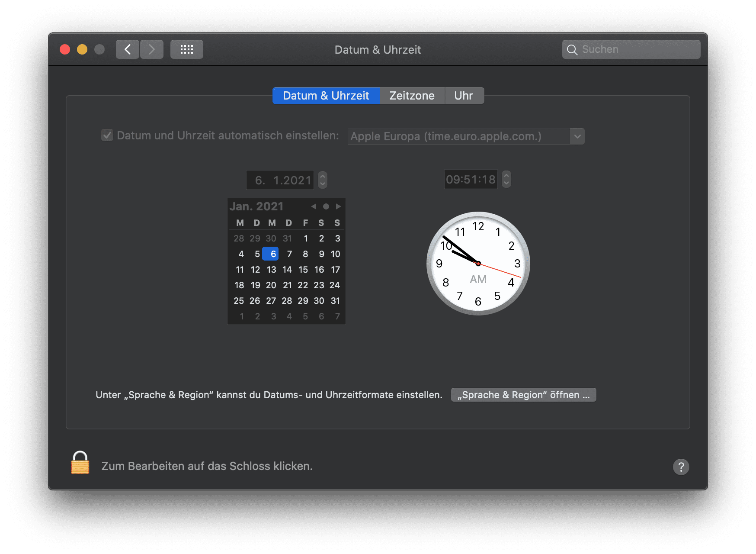
Task: Show all preferences via grid icon
Action: [186, 49]
